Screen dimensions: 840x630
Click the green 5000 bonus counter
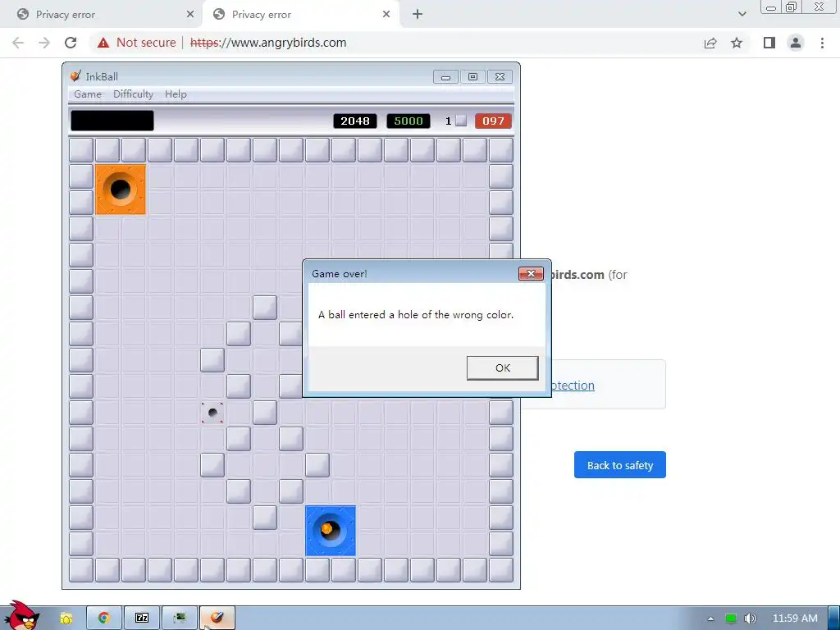(x=409, y=121)
